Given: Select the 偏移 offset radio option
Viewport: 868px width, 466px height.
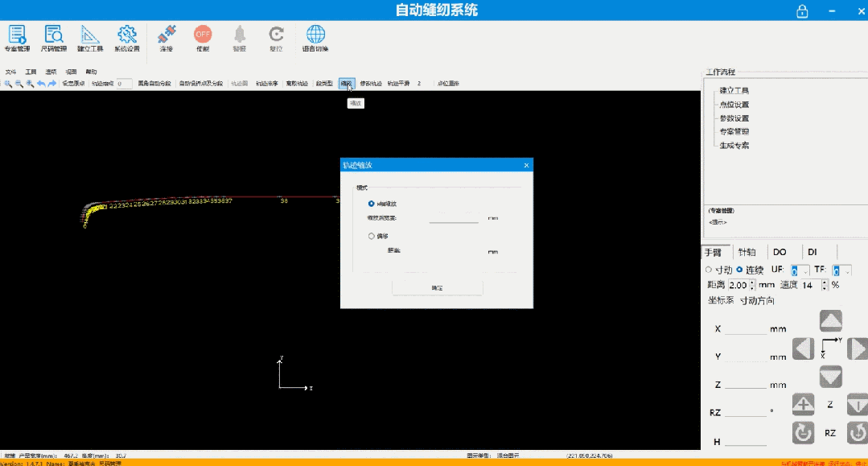Looking at the screenshot, I should coord(372,236).
